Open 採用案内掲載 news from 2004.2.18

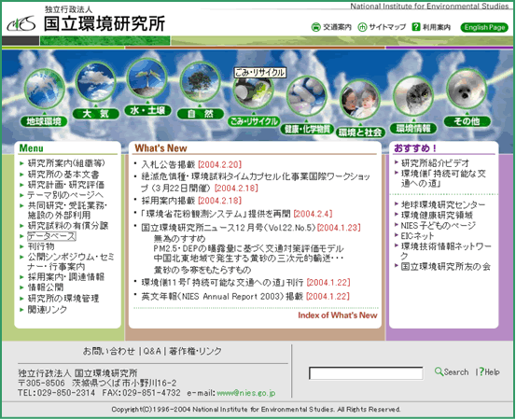point(168,201)
